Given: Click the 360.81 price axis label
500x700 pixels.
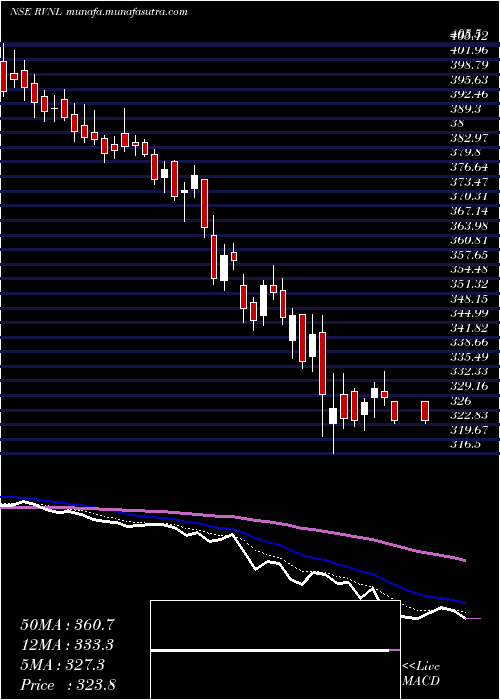Looking at the screenshot, I should (468, 240).
